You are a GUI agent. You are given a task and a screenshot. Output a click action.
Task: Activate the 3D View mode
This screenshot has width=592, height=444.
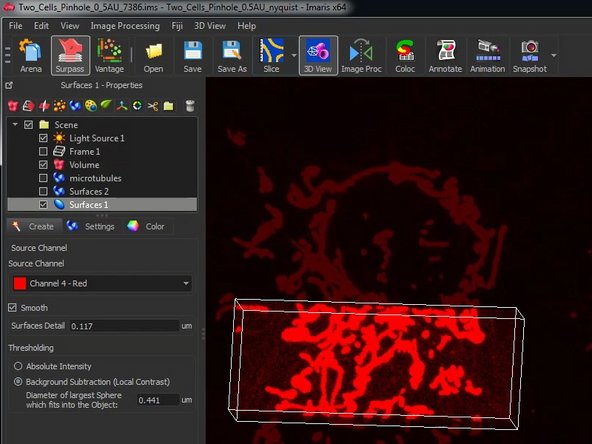click(x=318, y=56)
